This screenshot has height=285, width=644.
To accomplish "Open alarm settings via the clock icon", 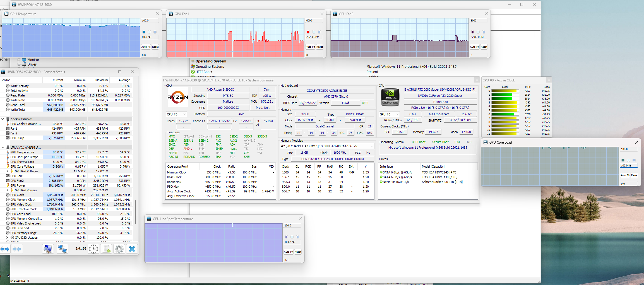I will pyautogui.click(x=93, y=249).
